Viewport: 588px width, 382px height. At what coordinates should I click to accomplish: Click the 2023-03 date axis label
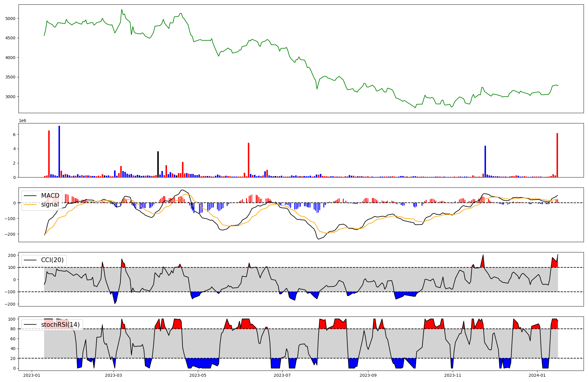(x=113, y=375)
